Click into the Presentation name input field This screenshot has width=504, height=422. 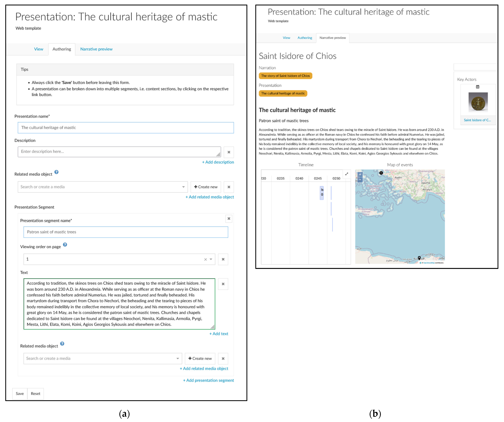click(x=125, y=128)
